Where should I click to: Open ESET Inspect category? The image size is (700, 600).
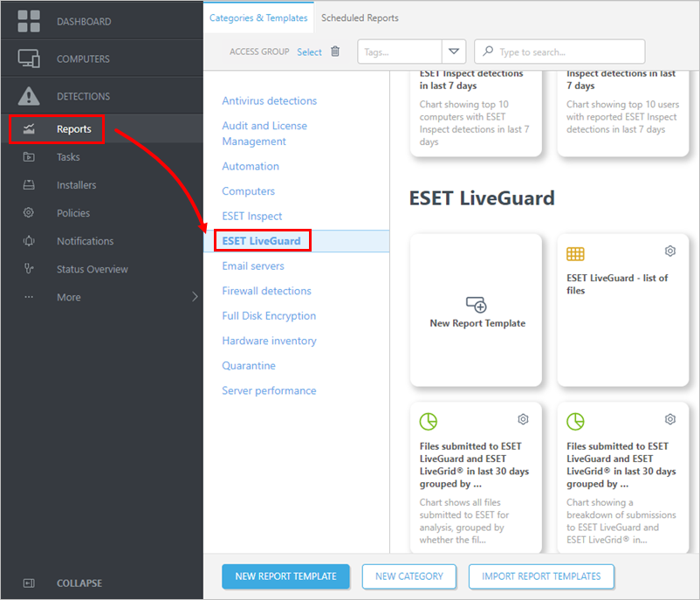[251, 217]
